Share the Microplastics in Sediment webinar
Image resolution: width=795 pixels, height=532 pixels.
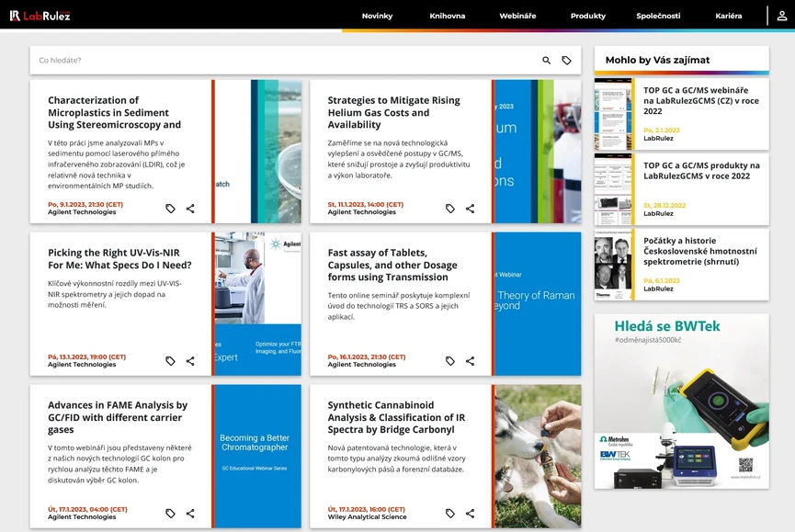tap(190, 209)
